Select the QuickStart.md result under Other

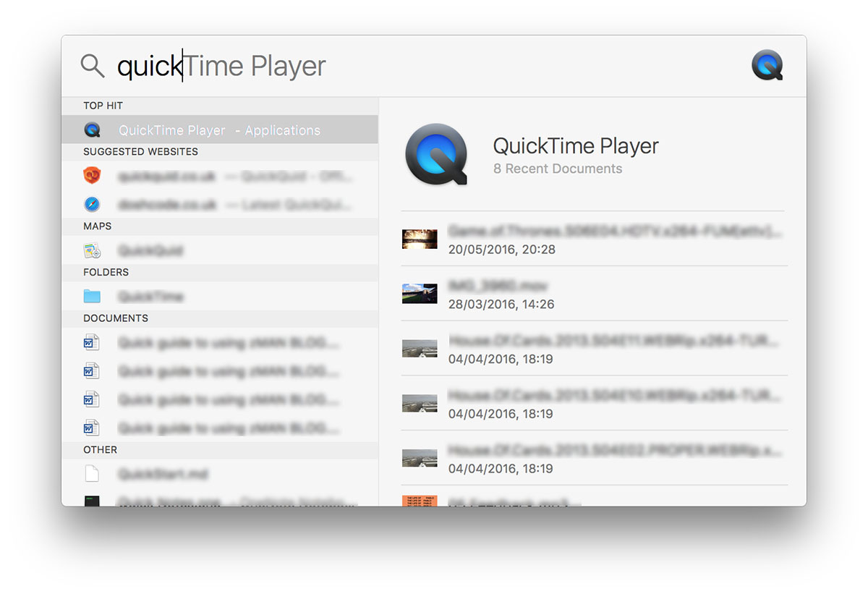[220, 474]
